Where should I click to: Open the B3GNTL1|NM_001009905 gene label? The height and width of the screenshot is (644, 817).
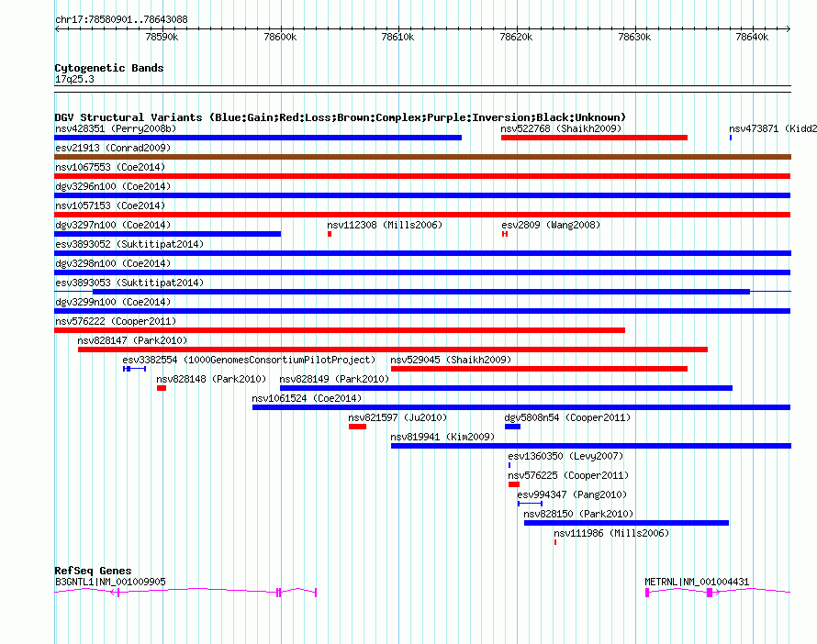tap(110, 582)
